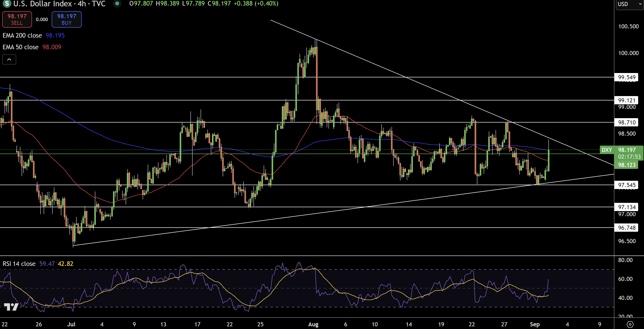The height and width of the screenshot is (329, 644).
Task: Select the EMA 50 close indicator label
Action: click(x=21, y=47)
